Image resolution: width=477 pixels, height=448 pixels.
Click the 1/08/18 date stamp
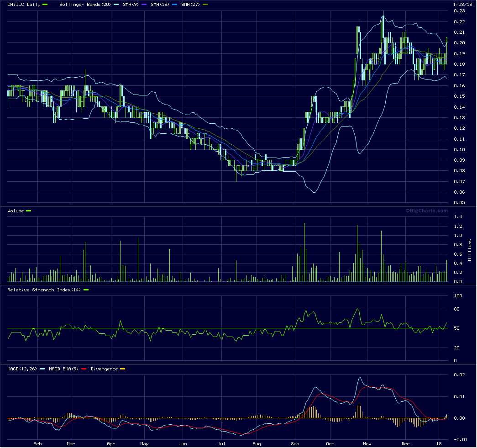461,4
